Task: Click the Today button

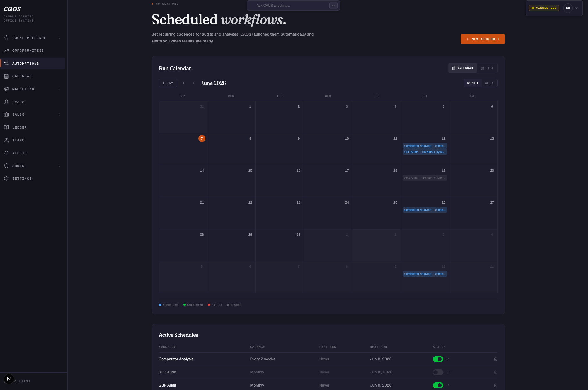Action: pos(168,83)
